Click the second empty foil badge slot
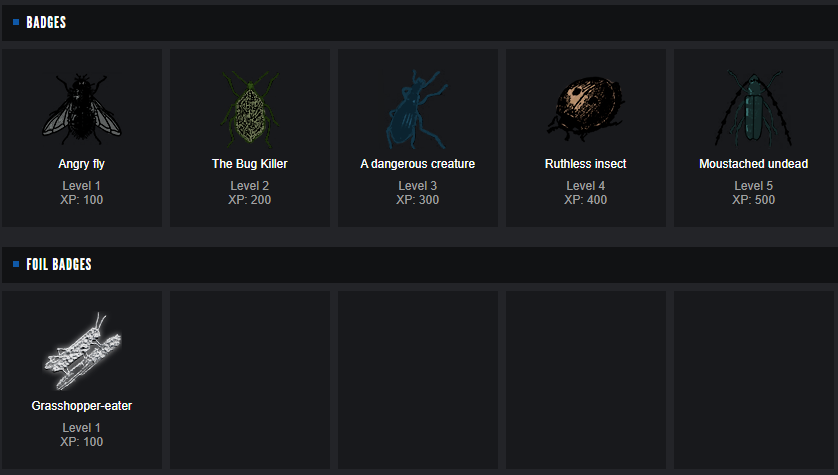Screen dimensions: 838x475 pyautogui.click(x=417, y=379)
